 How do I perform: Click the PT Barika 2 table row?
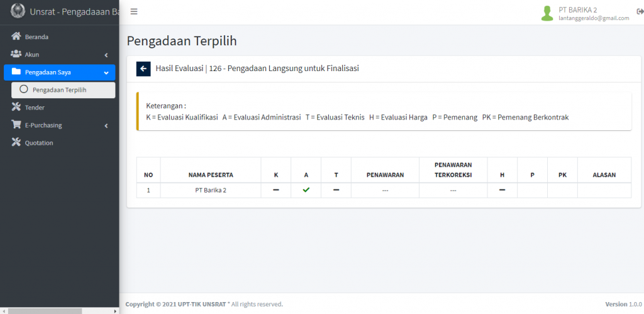(x=384, y=190)
